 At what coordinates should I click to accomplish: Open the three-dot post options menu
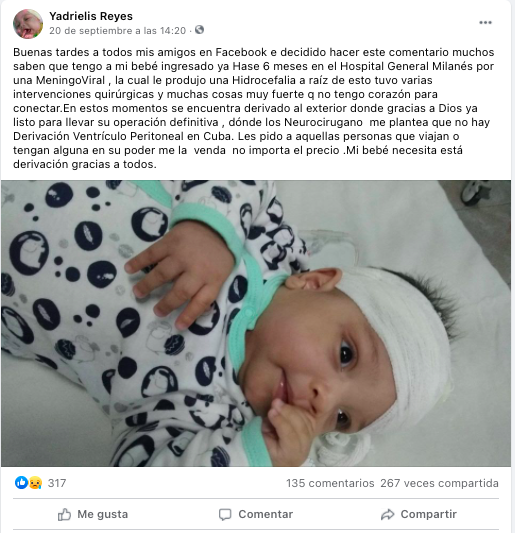[x=485, y=23]
